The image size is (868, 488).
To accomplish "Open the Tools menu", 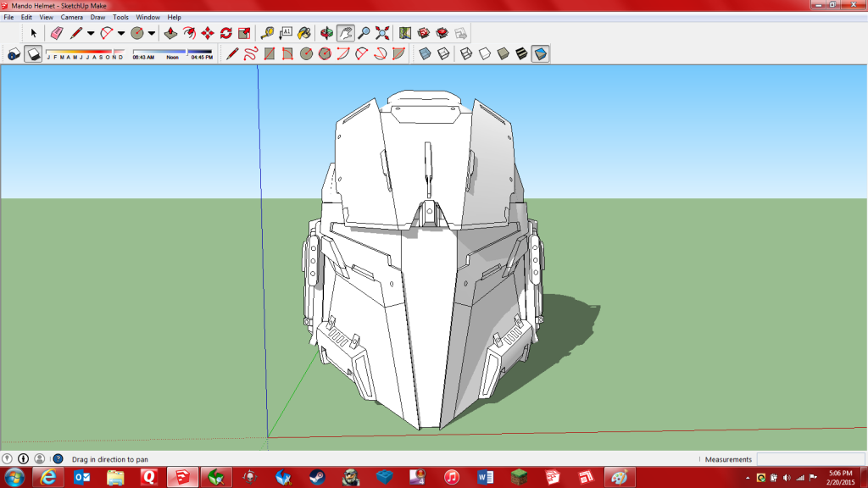I will coord(120,17).
